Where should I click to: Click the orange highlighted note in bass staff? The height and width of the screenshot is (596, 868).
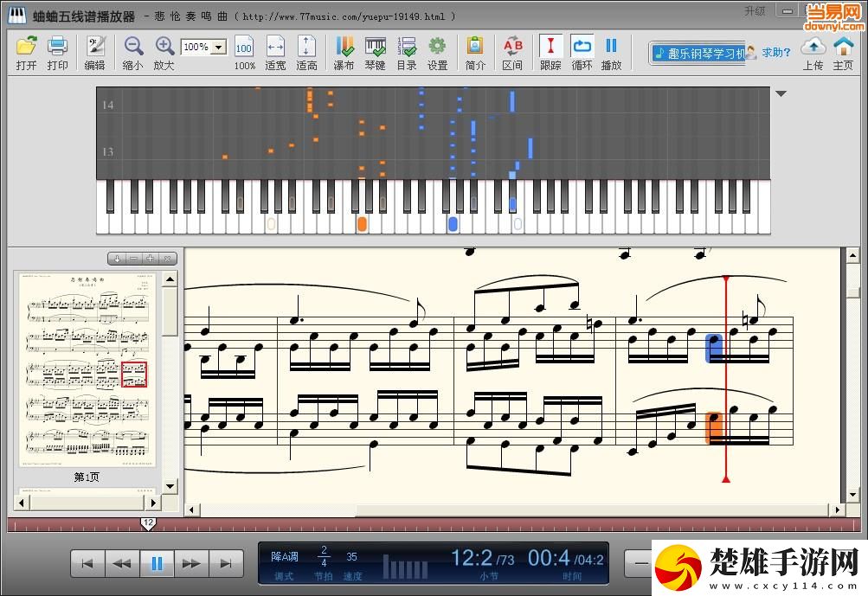714,428
